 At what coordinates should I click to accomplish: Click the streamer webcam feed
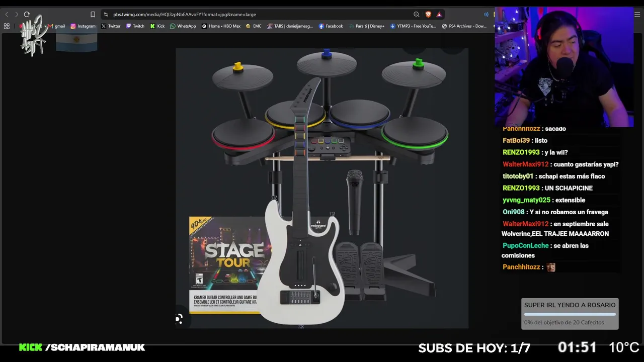point(564,67)
